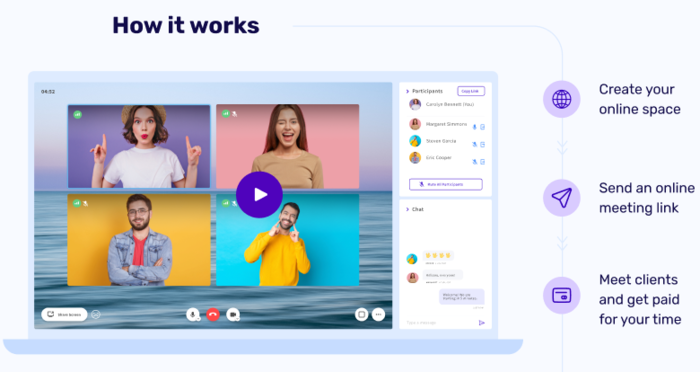This screenshot has width=700, height=372.
Task: Select the woman in hat video tile
Action: (x=139, y=146)
